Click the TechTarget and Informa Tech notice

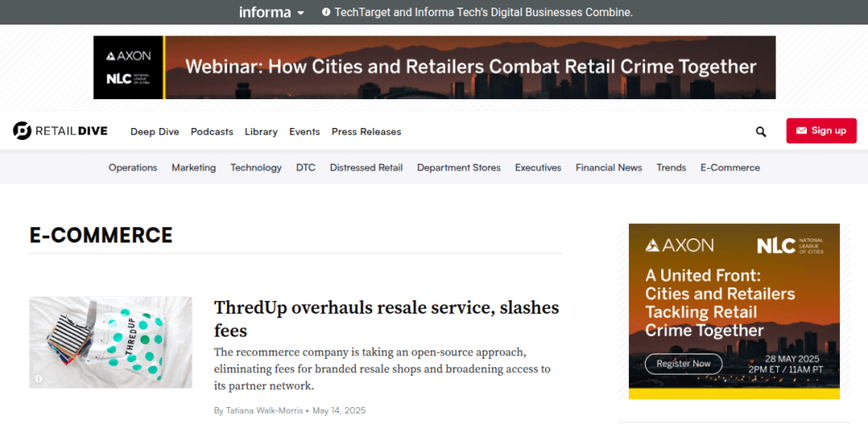[x=483, y=12]
